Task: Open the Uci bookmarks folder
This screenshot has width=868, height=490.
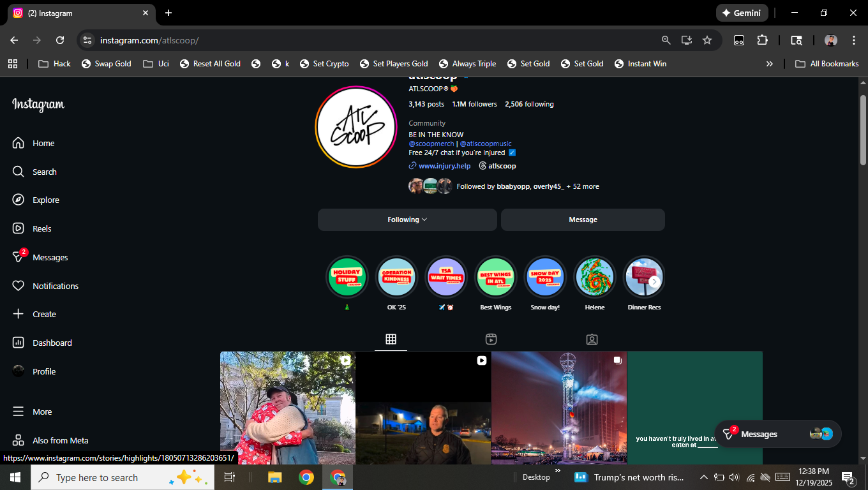Action: 156,64
